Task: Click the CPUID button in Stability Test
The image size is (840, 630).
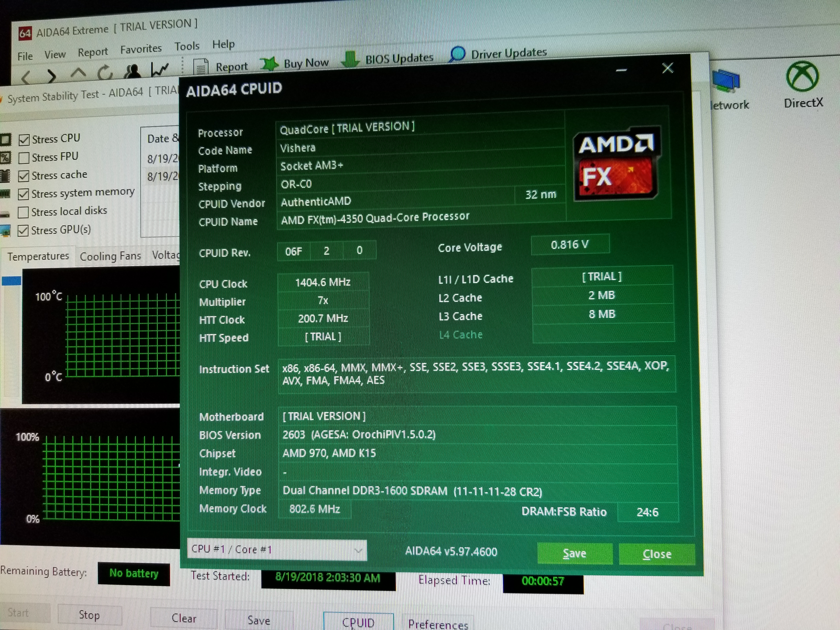Action: [358, 622]
